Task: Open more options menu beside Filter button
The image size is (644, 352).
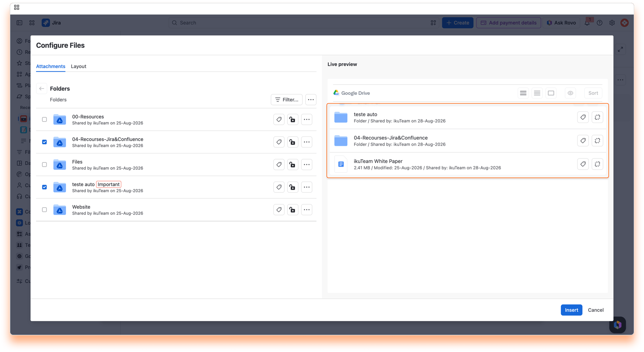Action: pyautogui.click(x=311, y=100)
